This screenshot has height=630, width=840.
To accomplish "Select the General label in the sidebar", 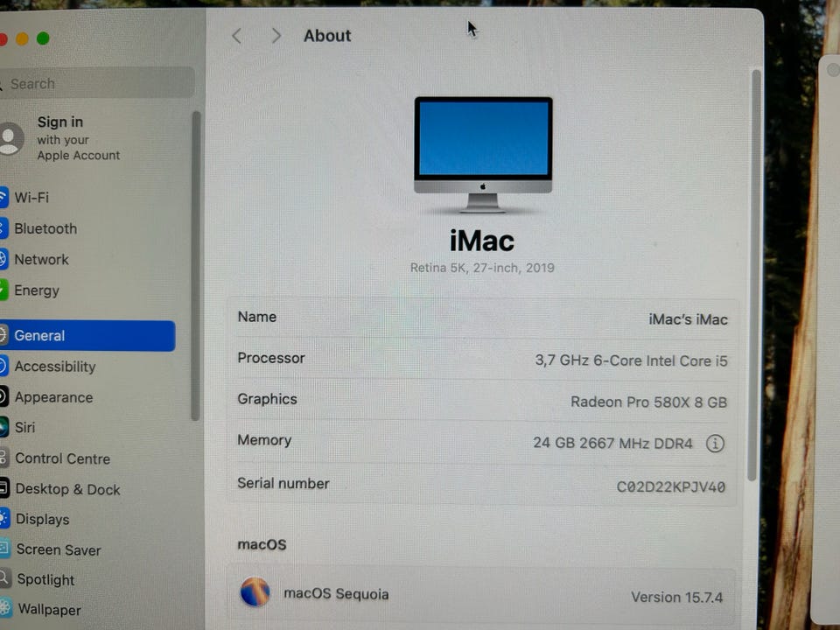I will 39,336.
